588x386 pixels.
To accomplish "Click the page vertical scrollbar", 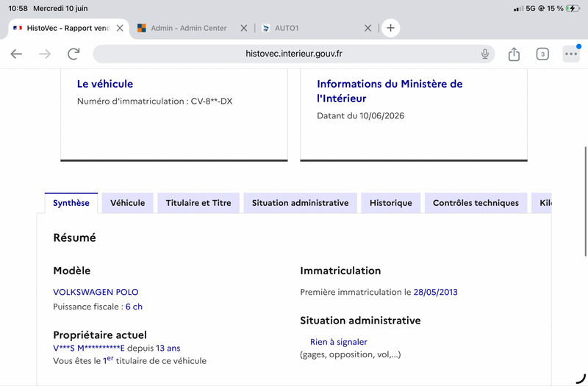I will click(585, 201).
